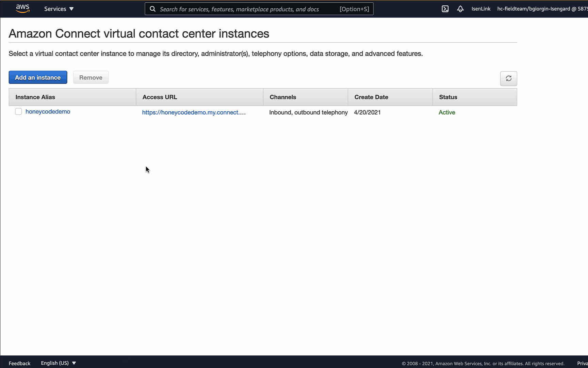
Task: Click the Remove button
Action: 91,77
